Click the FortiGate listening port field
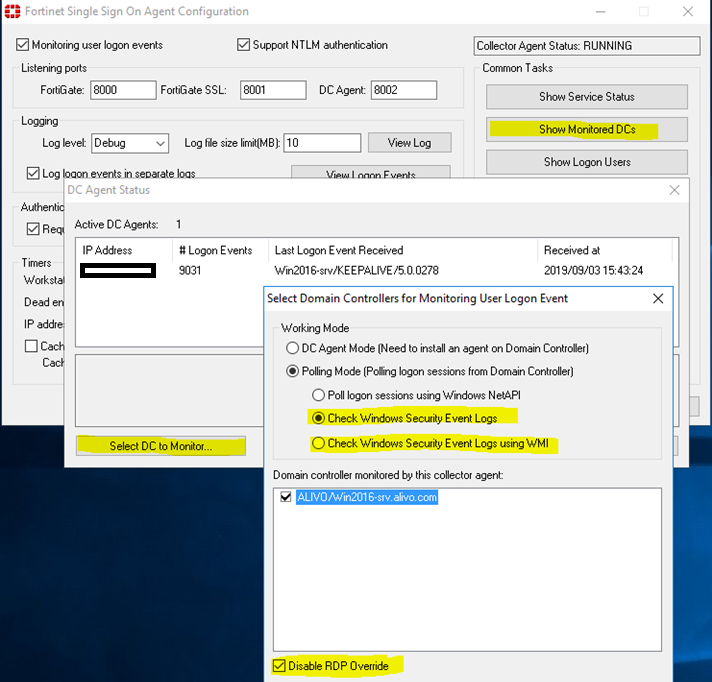712x682 pixels. click(x=123, y=90)
